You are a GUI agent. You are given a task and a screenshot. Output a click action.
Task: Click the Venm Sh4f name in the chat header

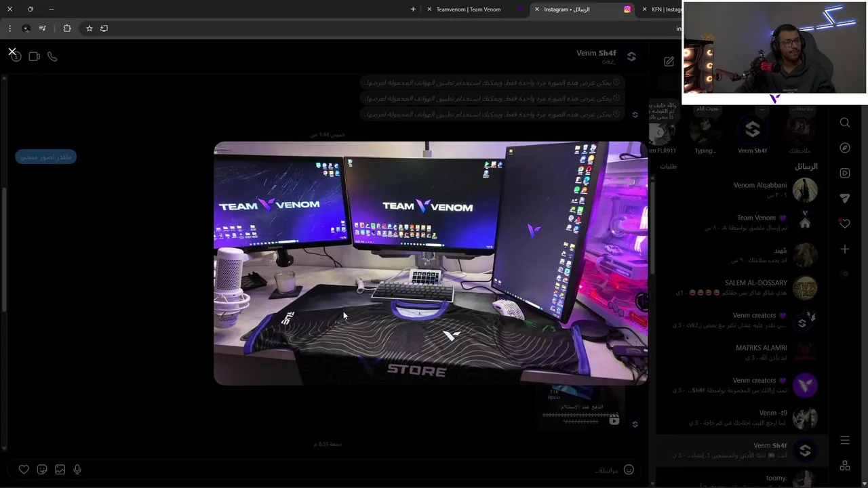[596, 53]
